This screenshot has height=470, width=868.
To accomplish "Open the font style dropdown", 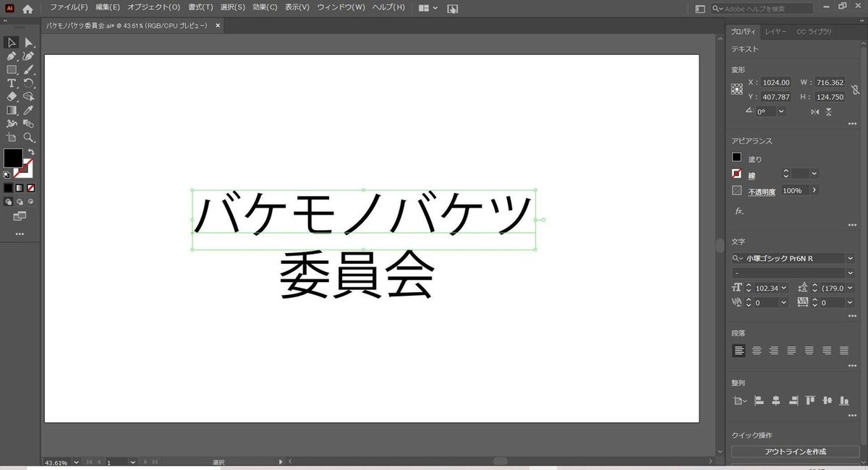I will (850, 273).
